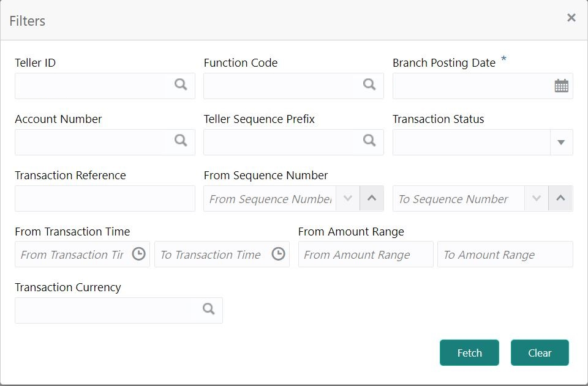Close the Filters dialog
Viewport: 588px width, 386px height.
(x=571, y=18)
